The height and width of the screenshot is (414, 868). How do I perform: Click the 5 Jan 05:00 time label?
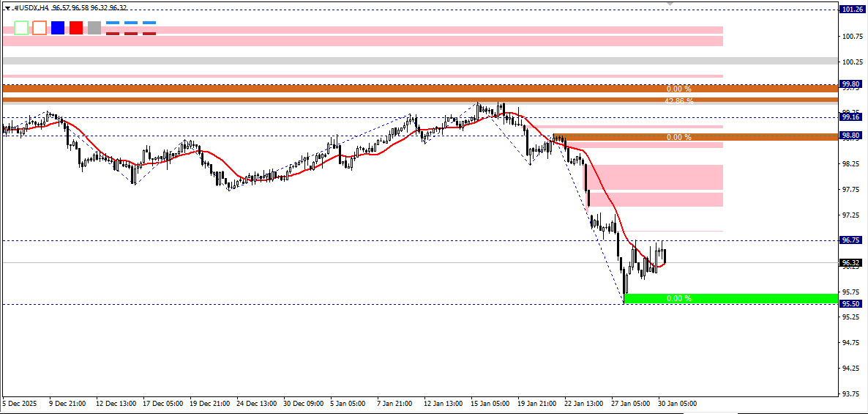click(x=348, y=404)
